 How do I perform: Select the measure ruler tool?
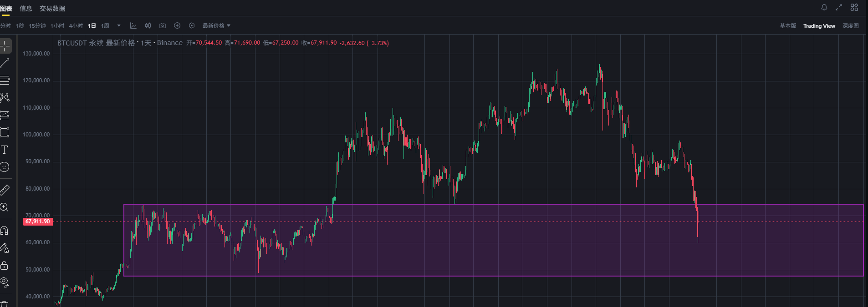[x=5, y=190]
